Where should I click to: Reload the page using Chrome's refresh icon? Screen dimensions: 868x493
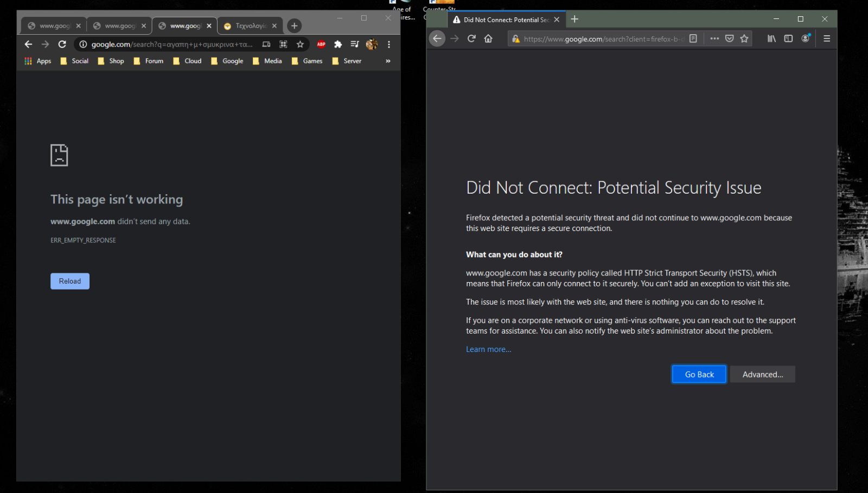click(62, 44)
